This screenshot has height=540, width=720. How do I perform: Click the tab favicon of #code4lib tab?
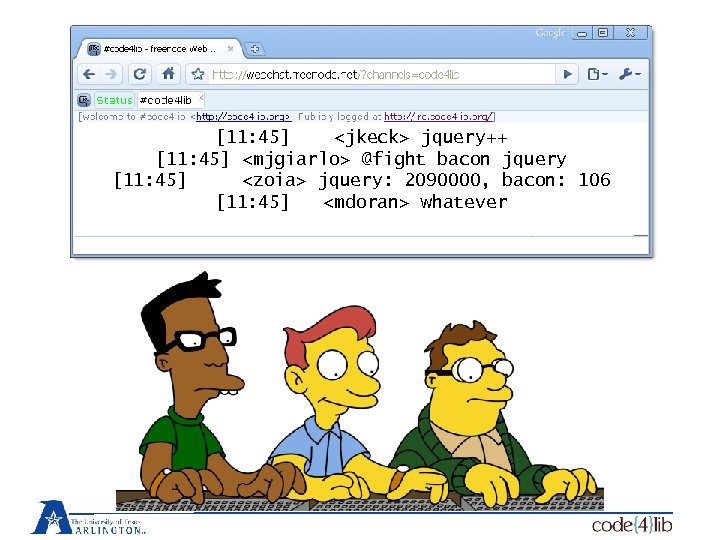pyautogui.click(x=94, y=49)
